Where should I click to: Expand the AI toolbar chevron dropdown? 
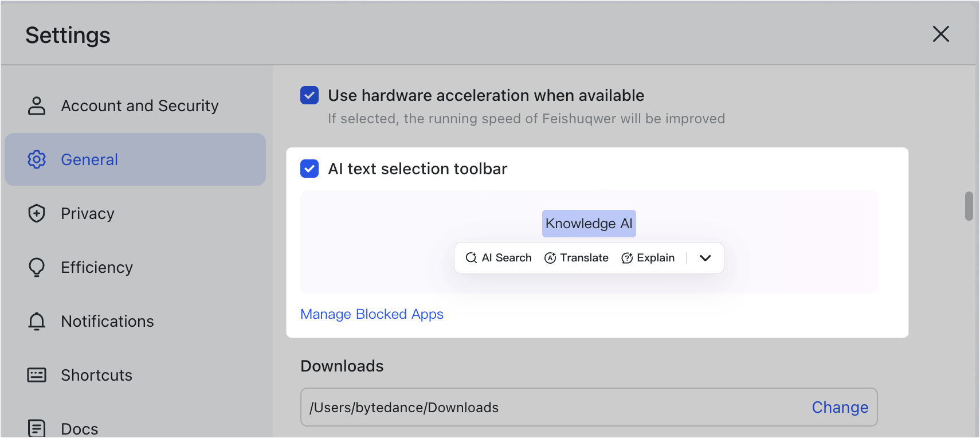pos(705,258)
